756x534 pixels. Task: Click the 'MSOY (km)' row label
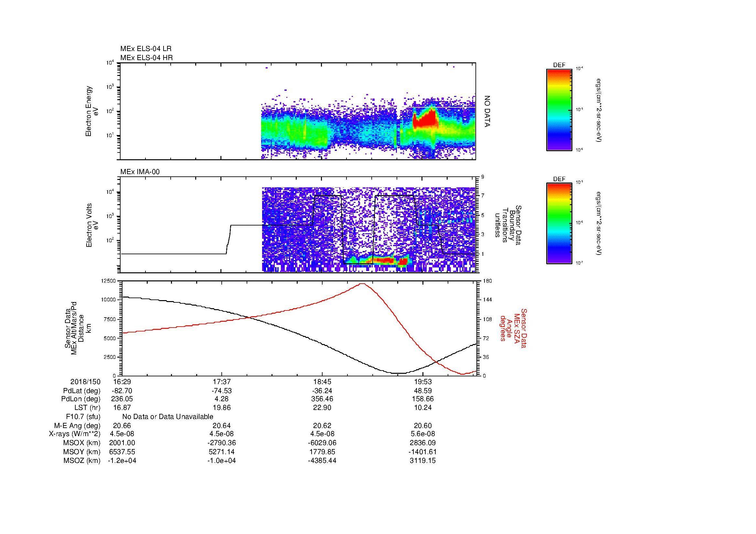pos(82,452)
